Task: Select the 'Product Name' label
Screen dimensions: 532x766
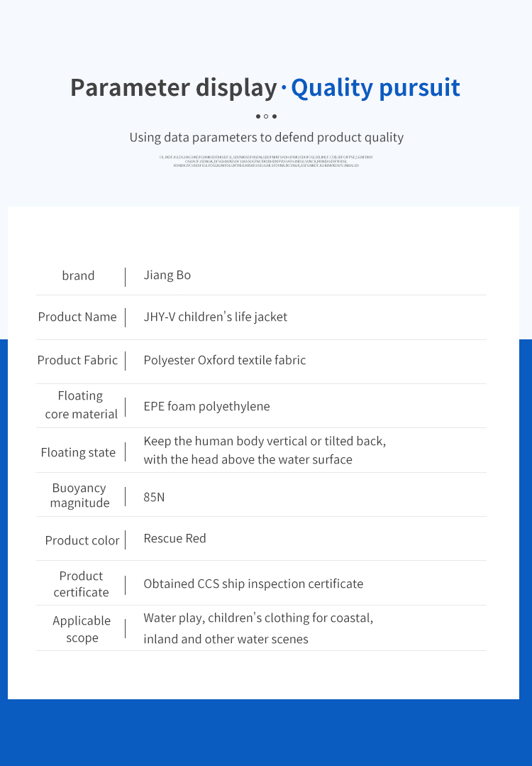Action: [x=77, y=317]
